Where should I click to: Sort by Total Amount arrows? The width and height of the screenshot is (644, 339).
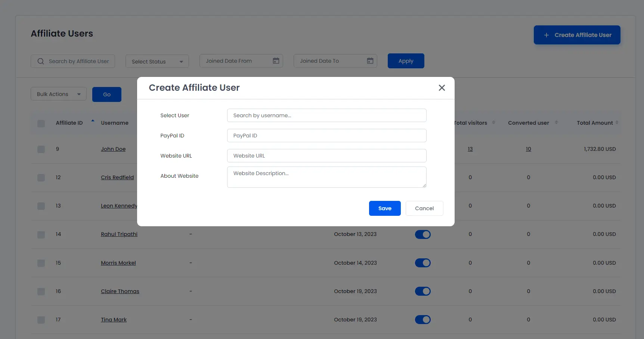(x=617, y=122)
